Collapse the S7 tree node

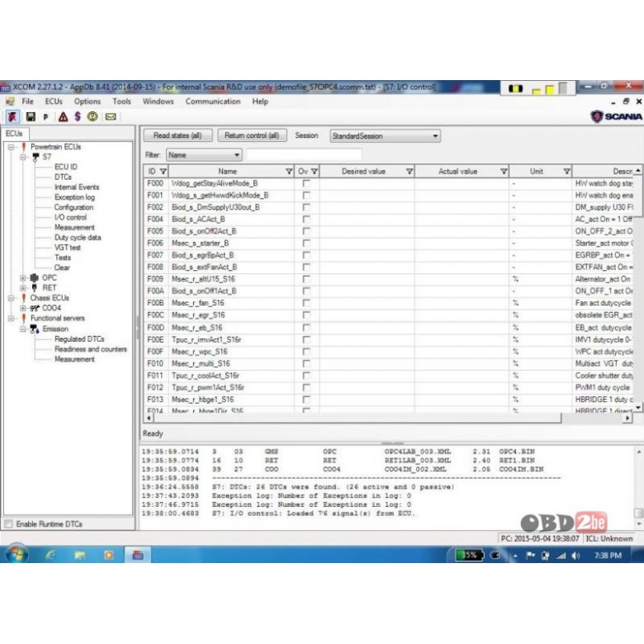[23, 157]
